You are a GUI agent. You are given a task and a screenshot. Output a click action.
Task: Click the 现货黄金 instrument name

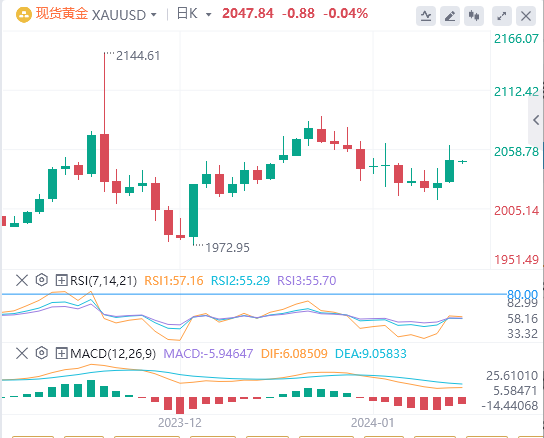point(62,14)
